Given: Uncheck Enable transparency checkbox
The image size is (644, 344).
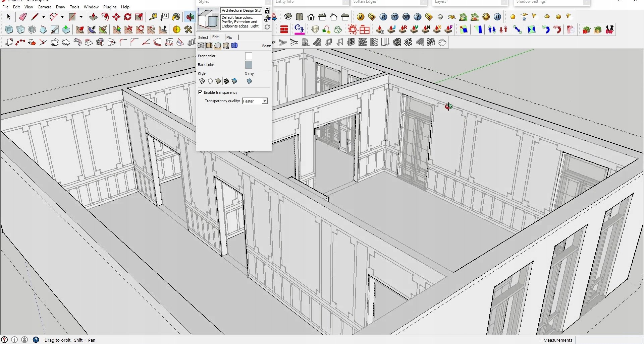Looking at the screenshot, I should (200, 92).
